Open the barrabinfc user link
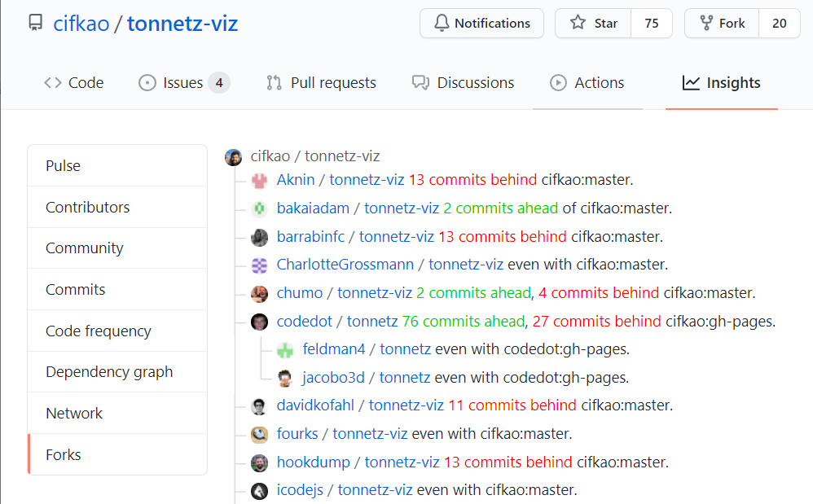The image size is (813, 504). (x=310, y=237)
